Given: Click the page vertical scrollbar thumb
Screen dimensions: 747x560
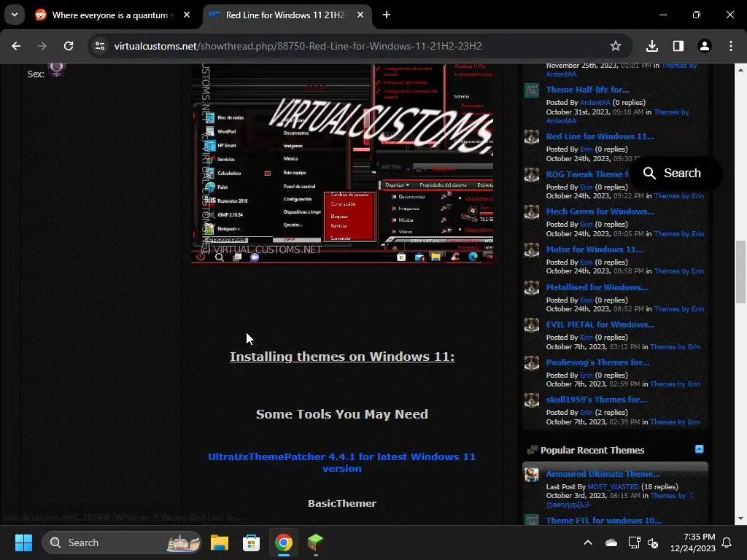Looking at the screenshot, I should tap(740, 271).
